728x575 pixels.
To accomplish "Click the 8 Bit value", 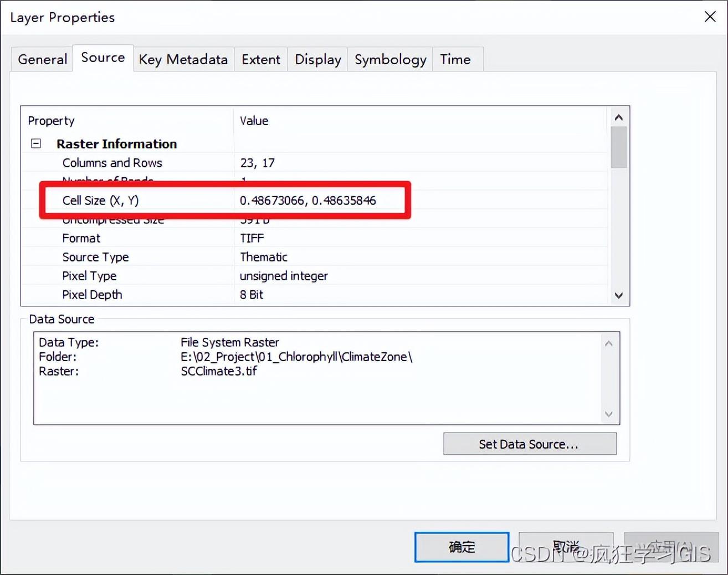I will pyautogui.click(x=252, y=295).
